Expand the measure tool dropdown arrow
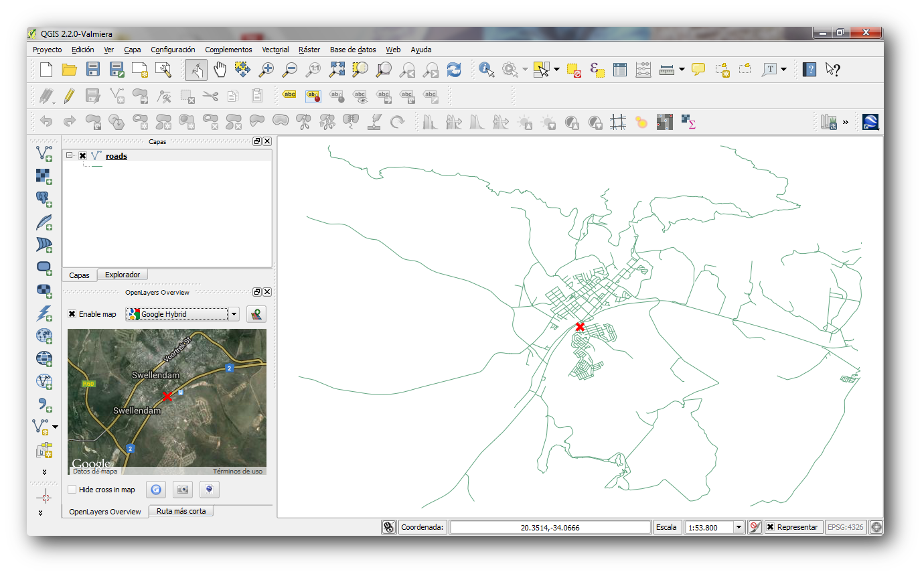 point(682,69)
